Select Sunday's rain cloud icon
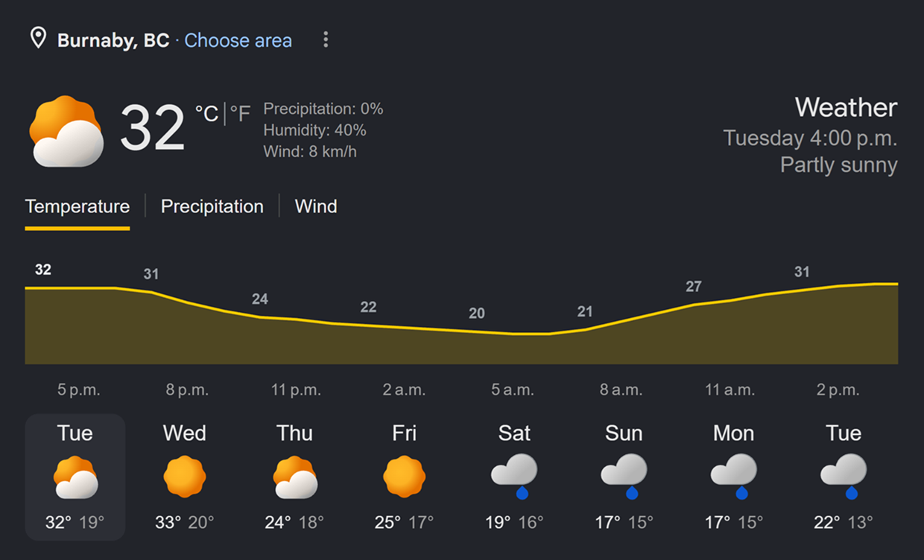This screenshot has width=924, height=560. point(624,477)
